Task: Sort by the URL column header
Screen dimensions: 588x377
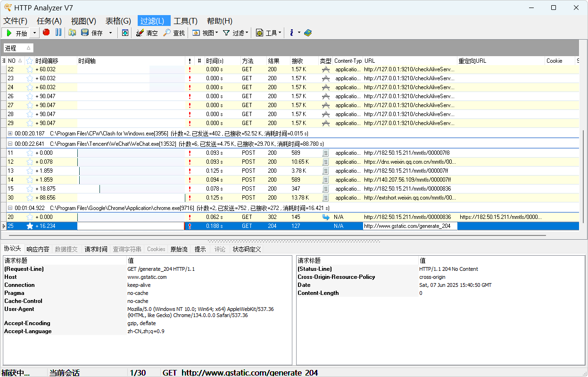Action: coord(410,61)
